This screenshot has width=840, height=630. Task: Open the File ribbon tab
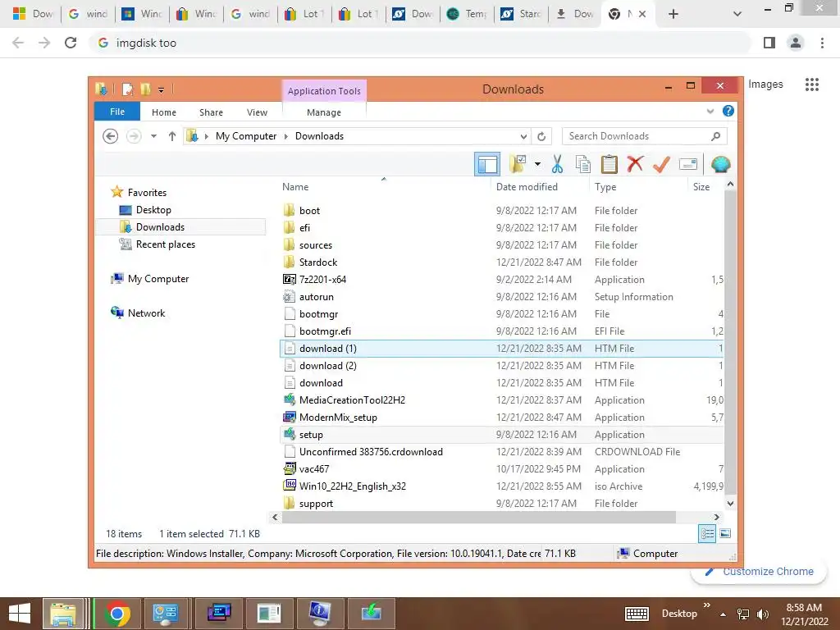click(117, 112)
